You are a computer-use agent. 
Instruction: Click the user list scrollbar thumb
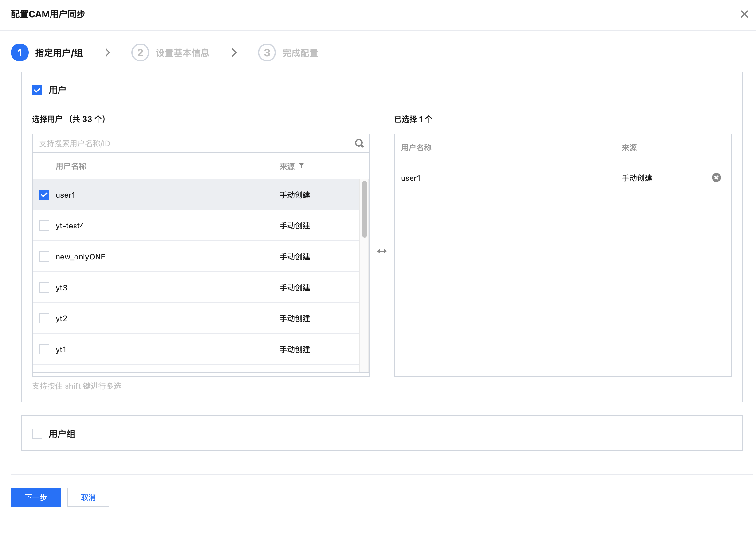364,209
